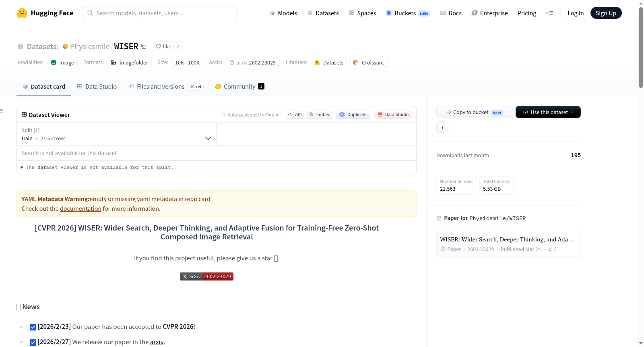Click the Hugging Face logo icon
This screenshot has width=644, height=347.
click(x=22, y=13)
